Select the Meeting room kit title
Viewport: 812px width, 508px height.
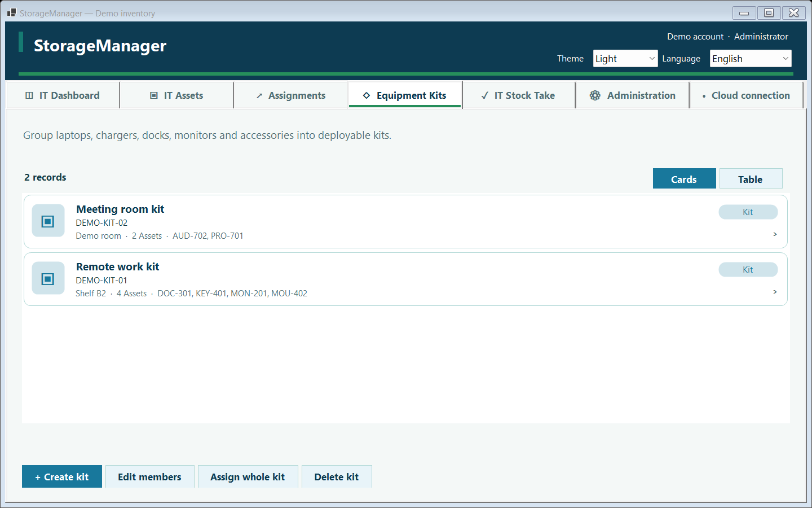120,209
